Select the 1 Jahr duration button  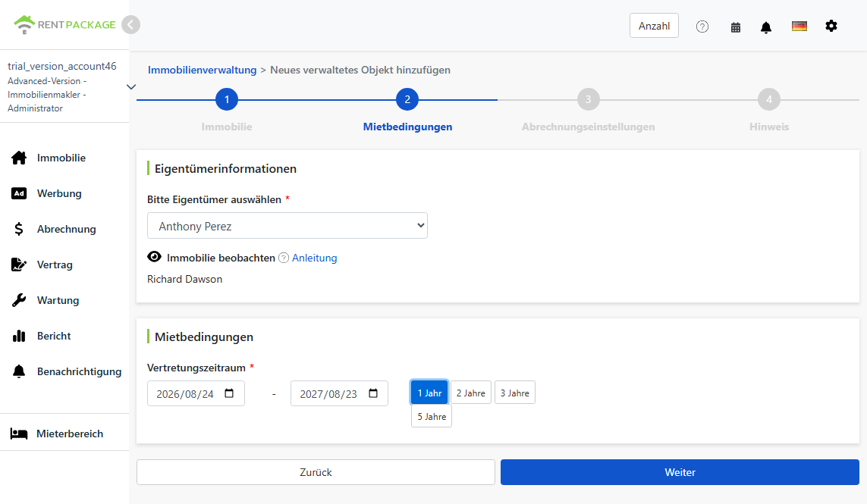429,393
